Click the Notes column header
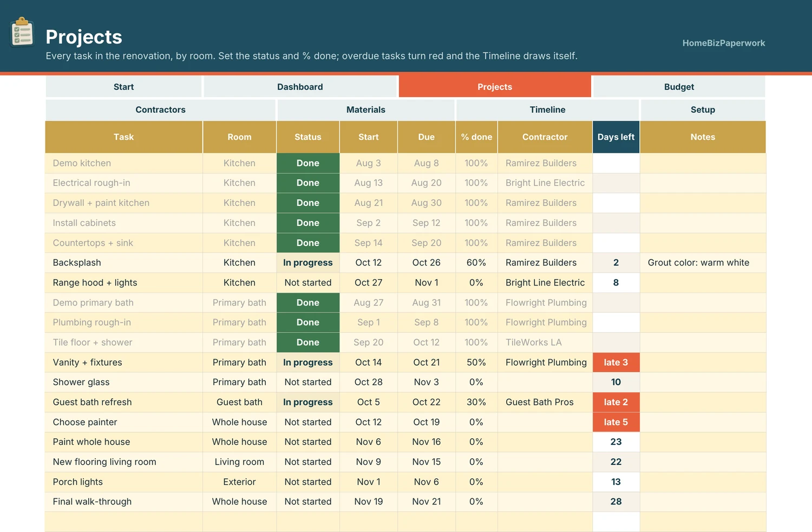Viewport: 812px width, 532px height. (703, 137)
